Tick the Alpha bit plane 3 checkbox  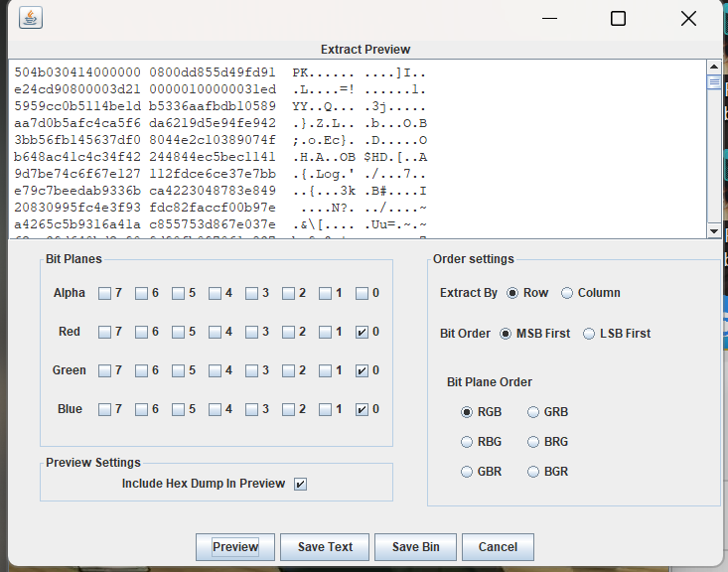[x=251, y=293]
